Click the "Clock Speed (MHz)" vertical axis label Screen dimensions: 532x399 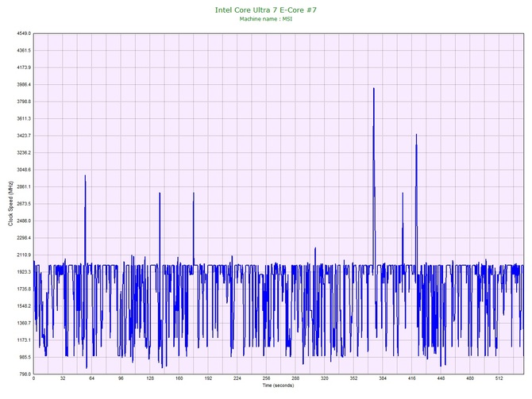[x=10, y=204]
